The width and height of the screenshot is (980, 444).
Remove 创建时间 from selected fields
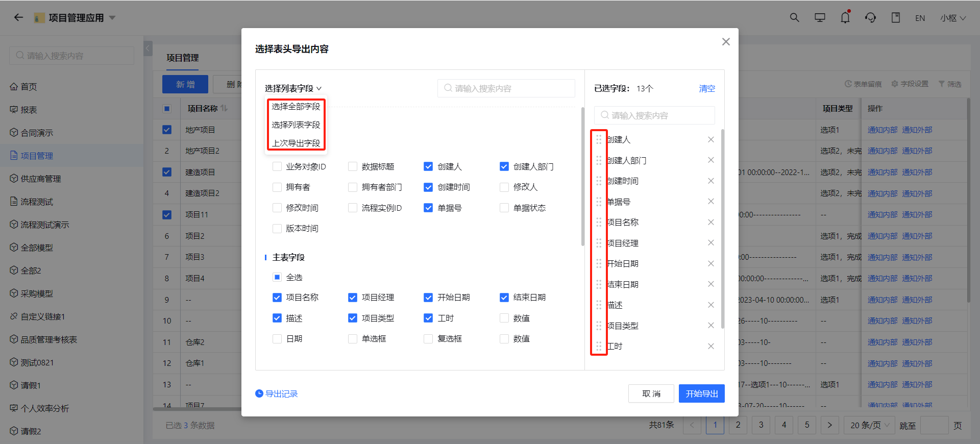click(710, 181)
